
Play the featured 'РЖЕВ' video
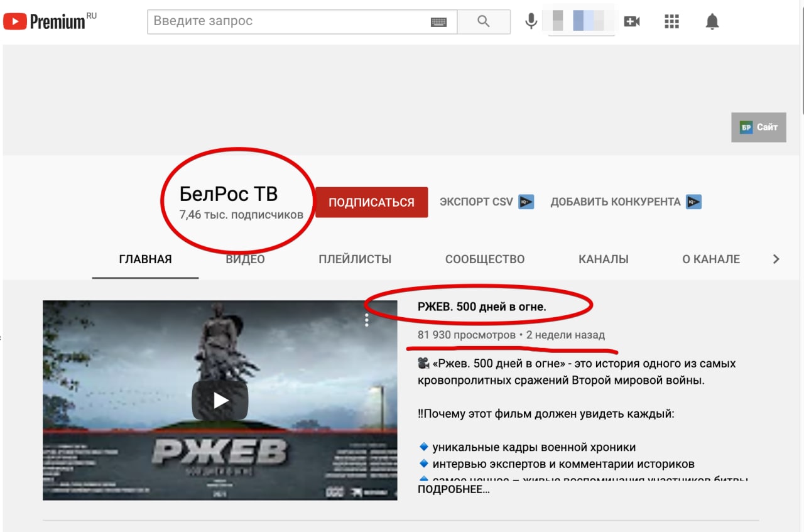220,400
